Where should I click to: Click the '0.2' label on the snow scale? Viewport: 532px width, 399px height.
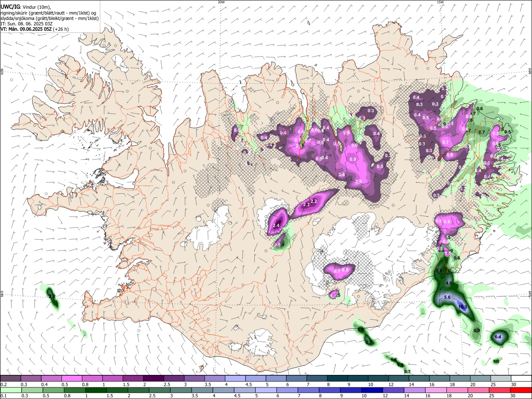3,384
